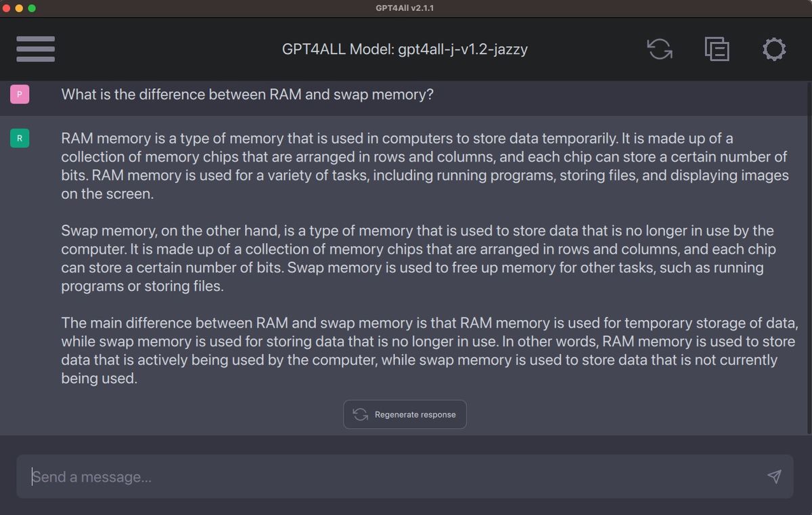
Task: Open settings via the gear icon
Action: tap(774, 49)
